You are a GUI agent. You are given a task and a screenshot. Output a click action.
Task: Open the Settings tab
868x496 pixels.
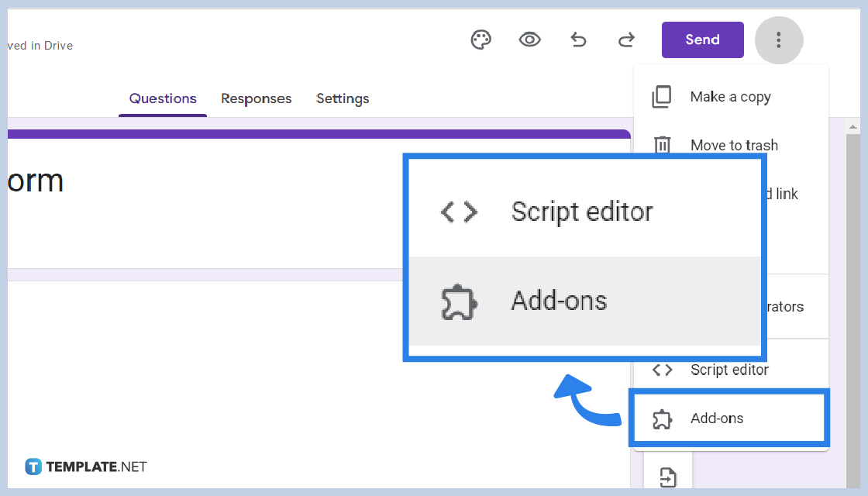pyautogui.click(x=343, y=98)
